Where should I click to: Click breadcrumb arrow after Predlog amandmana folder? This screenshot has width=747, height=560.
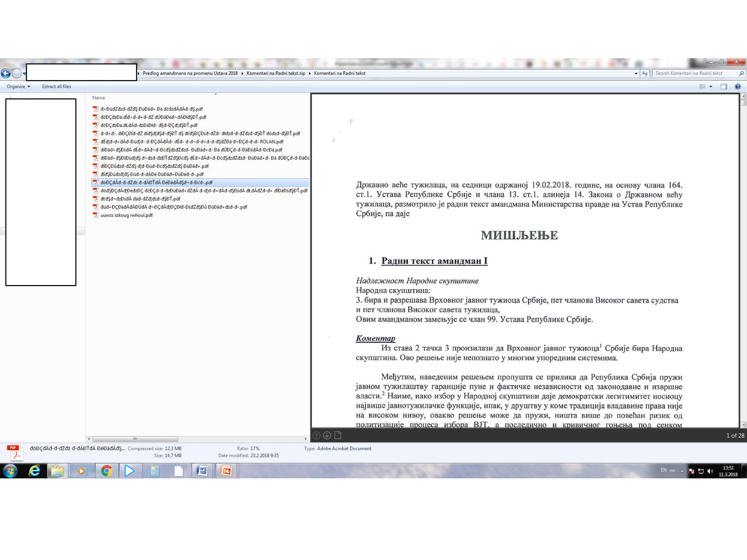[x=243, y=73]
